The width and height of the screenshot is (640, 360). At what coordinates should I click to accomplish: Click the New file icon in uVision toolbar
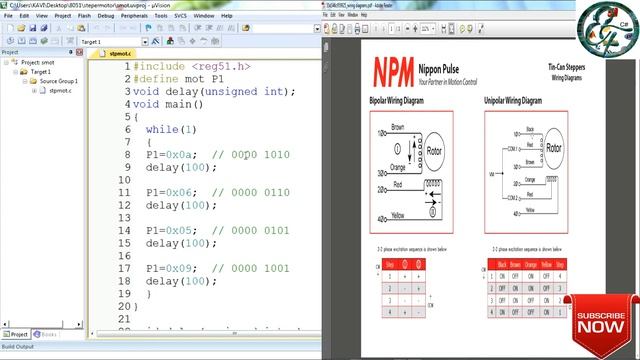coord(10,28)
